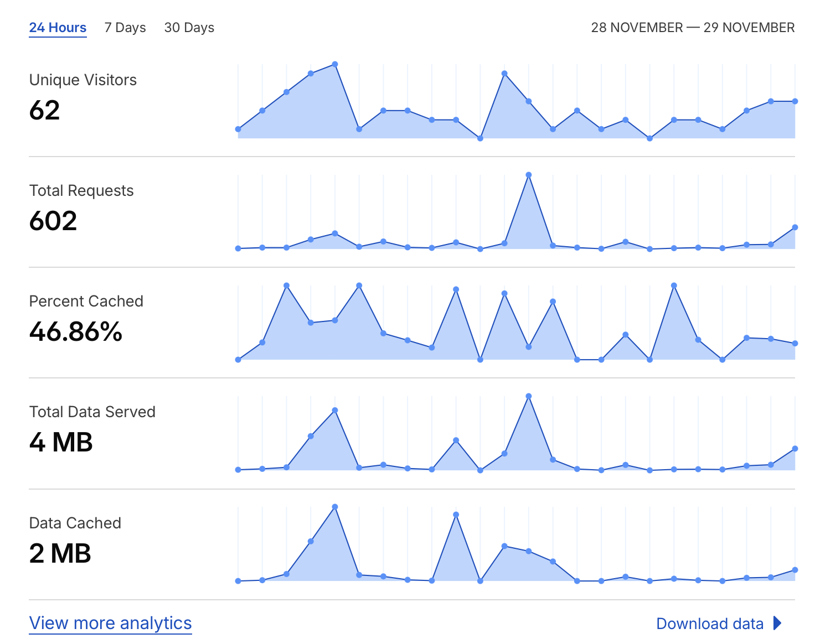This screenshot has height=644, width=815.
Task: Click the Total Requests value 602
Action: pyautogui.click(x=53, y=221)
